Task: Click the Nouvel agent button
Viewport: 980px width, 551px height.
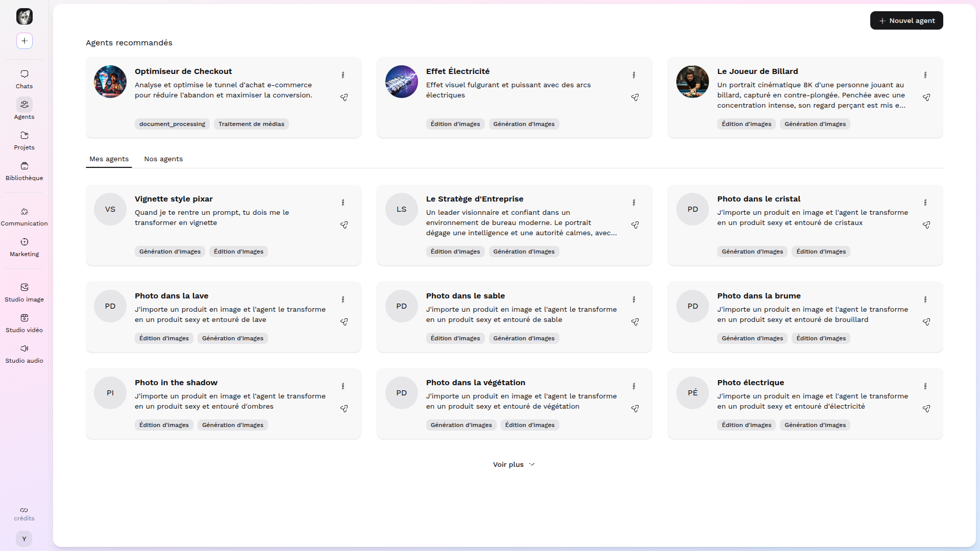Action: tap(906, 20)
